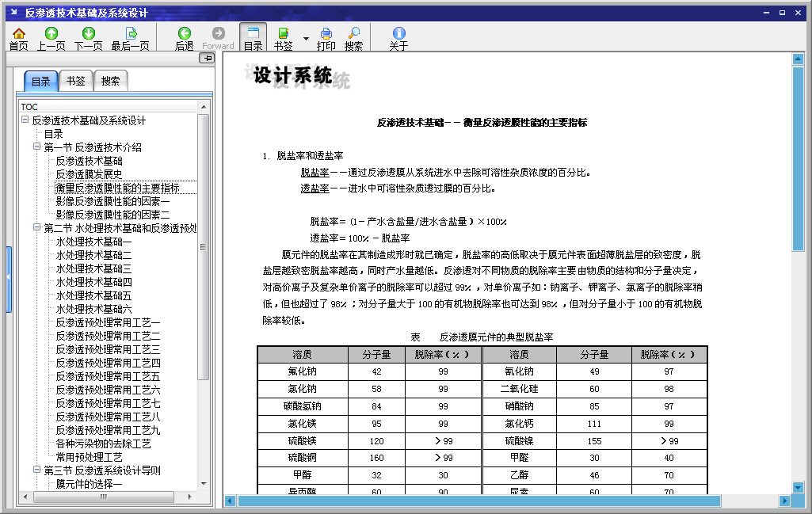Click the back (后退) toolbar icon
The image size is (812, 514).
point(185,34)
